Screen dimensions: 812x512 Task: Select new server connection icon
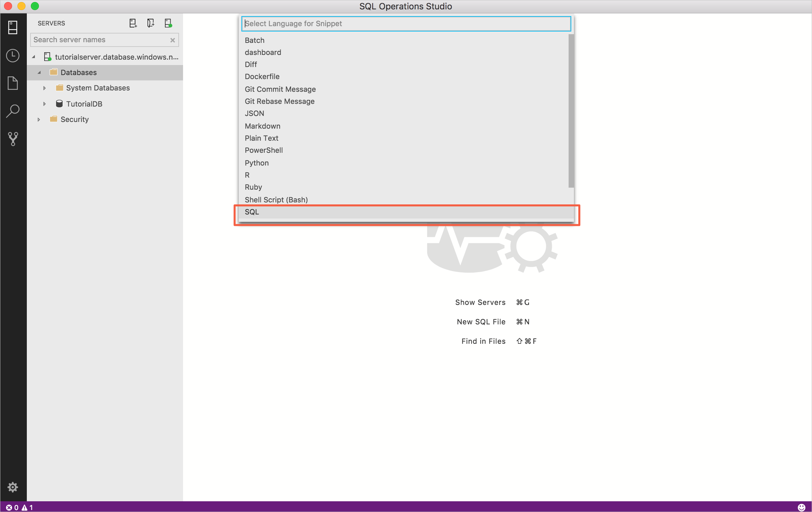point(132,23)
